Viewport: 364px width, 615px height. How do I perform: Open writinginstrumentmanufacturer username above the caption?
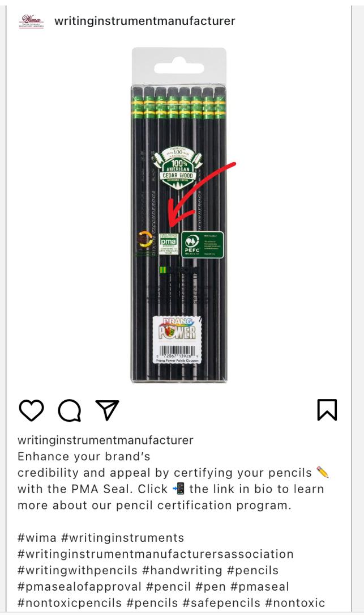105,440
